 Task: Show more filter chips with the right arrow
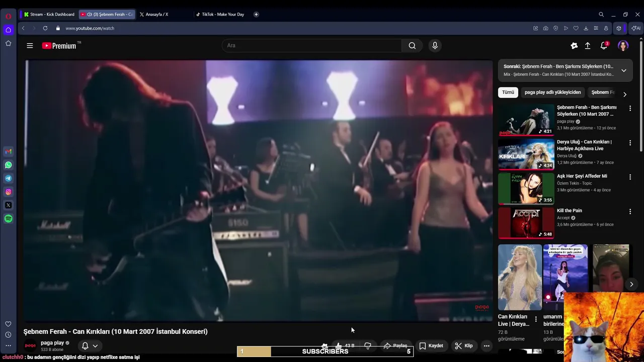pos(625,94)
